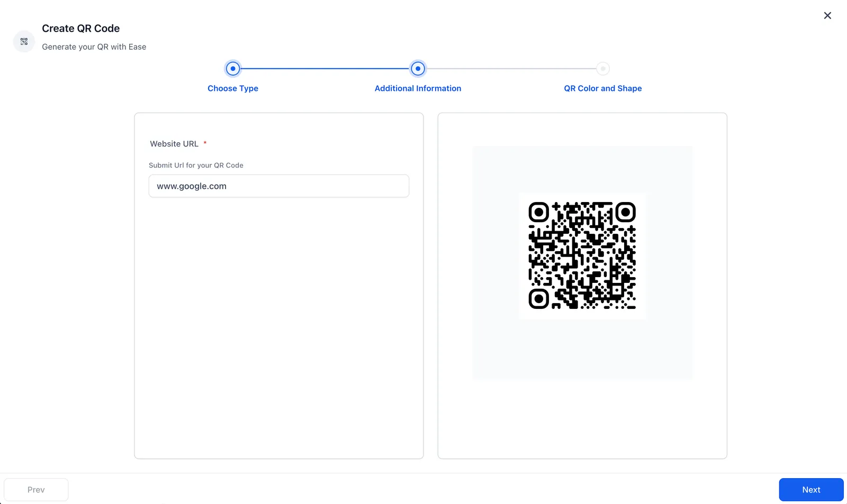This screenshot has height=504, width=847.
Task: Click the bottom-left finder square of the QR code
Action: 538,299
